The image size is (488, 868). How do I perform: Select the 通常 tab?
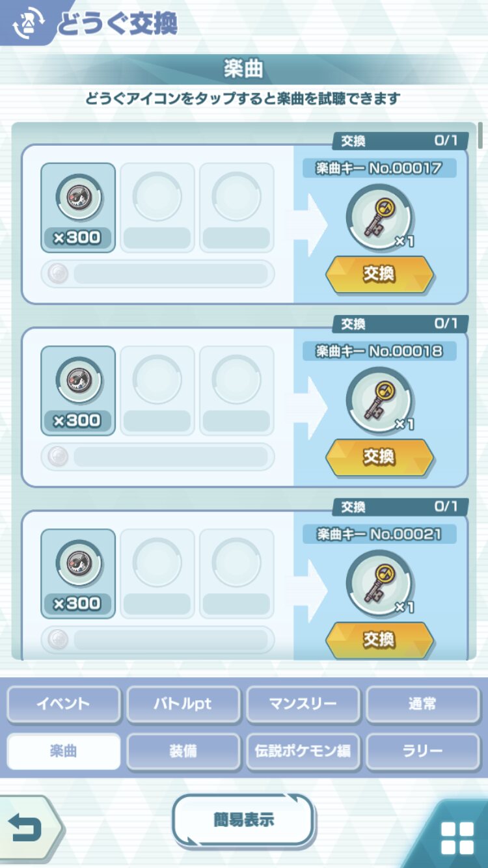pyautogui.click(x=422, y=704)
